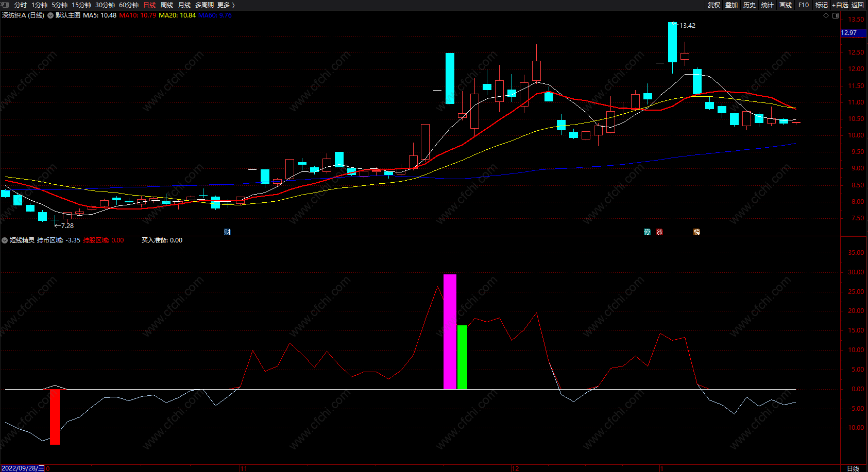Image resolution: width=868 pixels, height=472 pixels.
Task: Click the collapse panel icon at top-left
Action: [5, 5]
